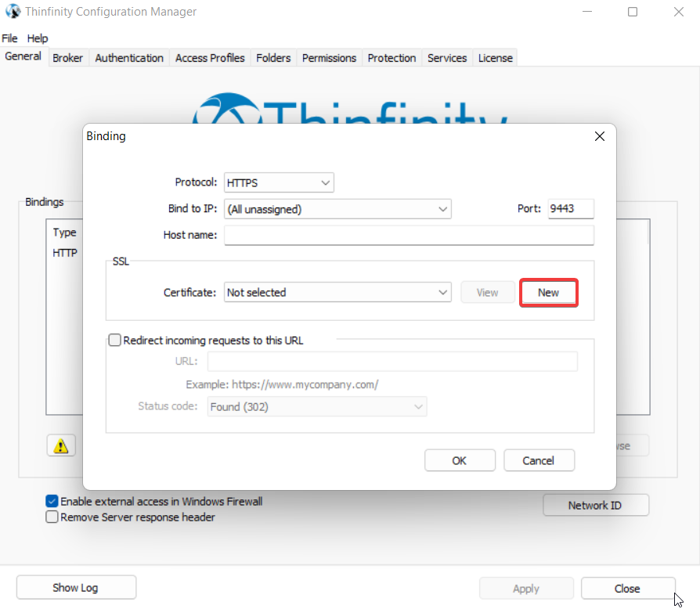Screen dimensions: 700x609
Task: Open the Status code Found (302) dropdown
Action: click(317, 406)
